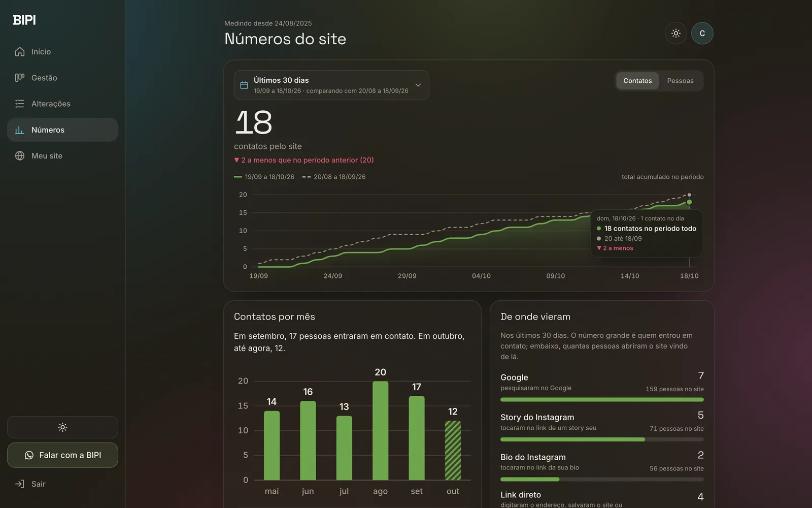Click the ago bar with value 20
This screenshot has height=508, width=812.
380,431
